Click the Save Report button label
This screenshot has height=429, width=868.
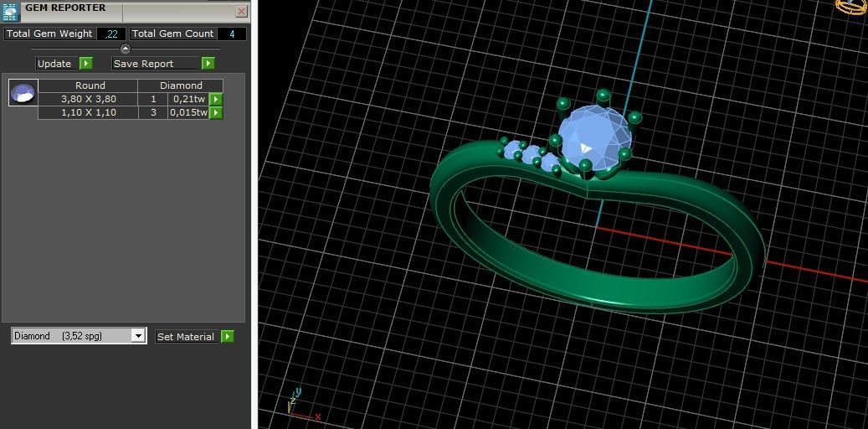(157, 63)
